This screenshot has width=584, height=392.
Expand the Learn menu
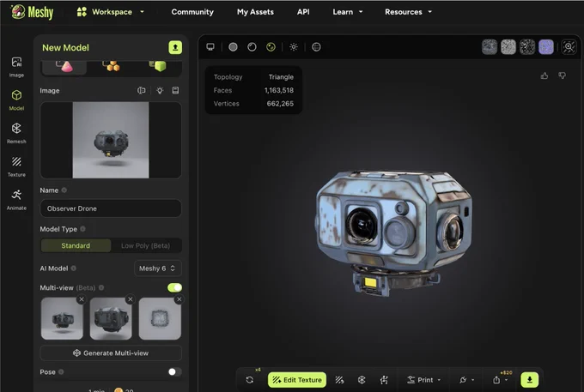point(348,12)
